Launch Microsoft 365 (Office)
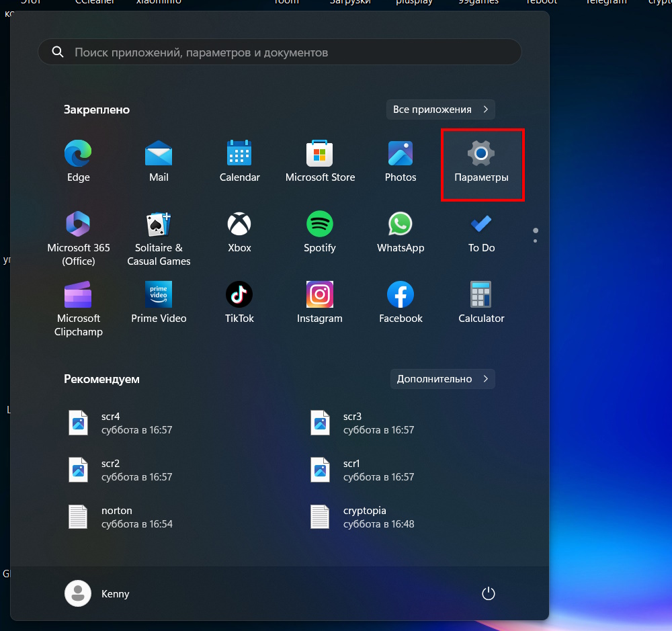Screen dimensions: 672x631 pyautogui.click(x=78, y=239)
